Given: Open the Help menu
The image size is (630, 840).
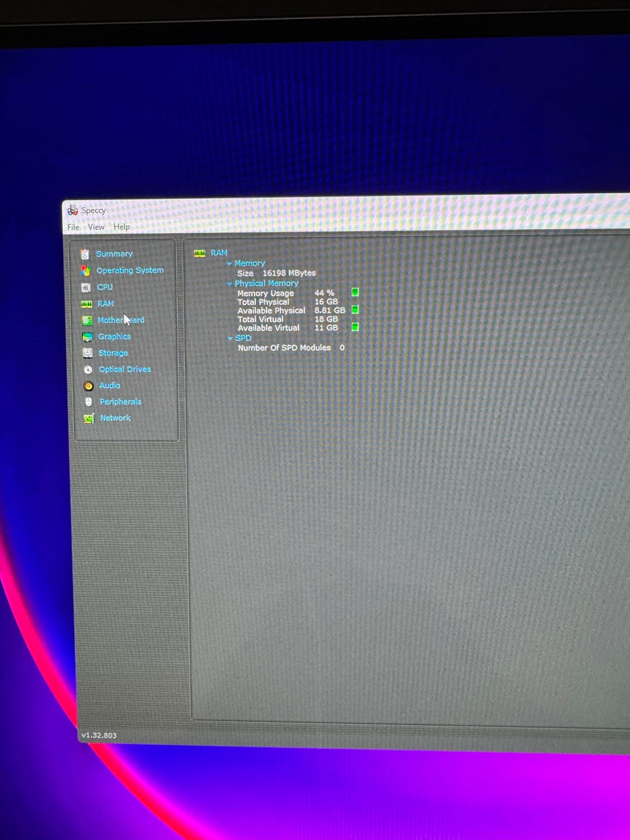Looking at the screenshot, I should [121, 227].
